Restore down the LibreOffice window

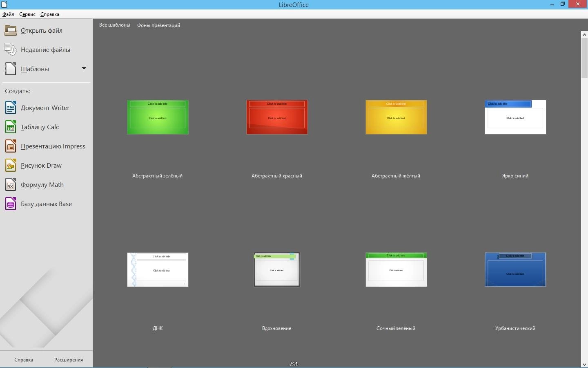(563, 4)
